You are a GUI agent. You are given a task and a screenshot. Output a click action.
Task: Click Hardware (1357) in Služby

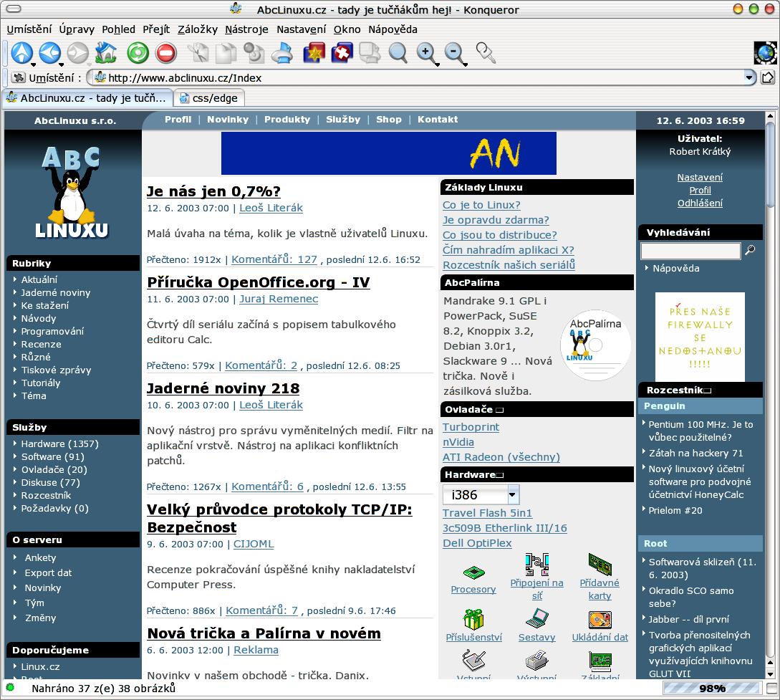pos(59,444)
